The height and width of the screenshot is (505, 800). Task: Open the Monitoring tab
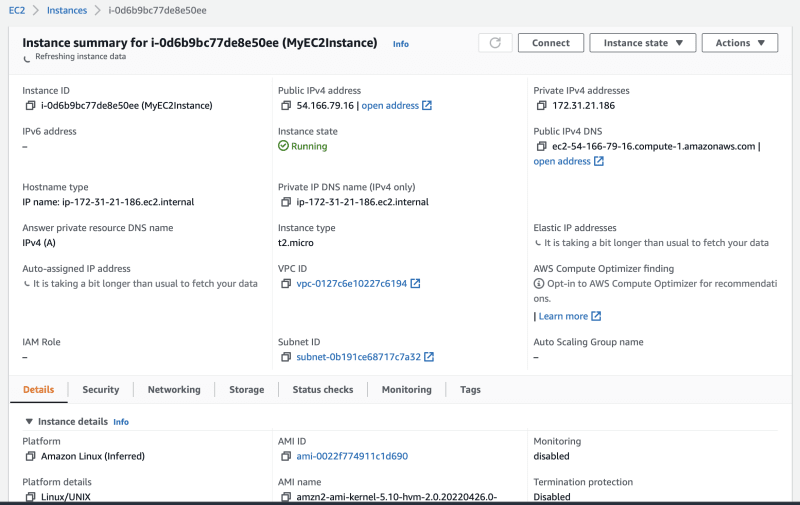tap(407, 390)
